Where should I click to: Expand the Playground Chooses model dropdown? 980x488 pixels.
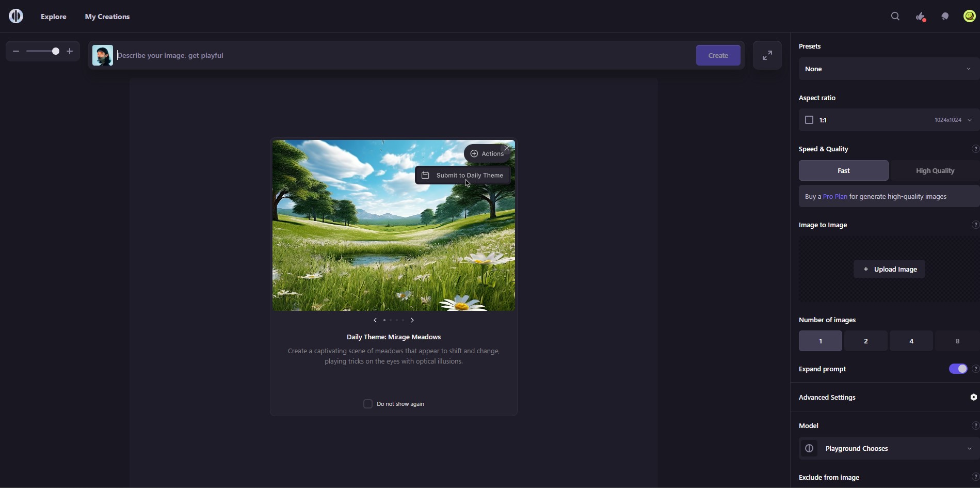click(x=889, y=448)
